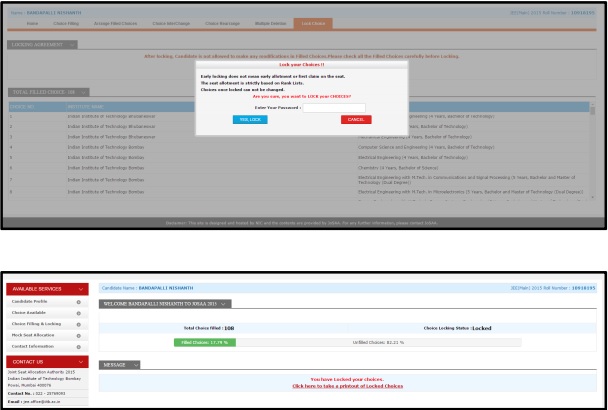The width and height of the screenshot is (608, 410).
Task: Click the icon beside Mock Seat Allocation
Action: pos(78,336)
